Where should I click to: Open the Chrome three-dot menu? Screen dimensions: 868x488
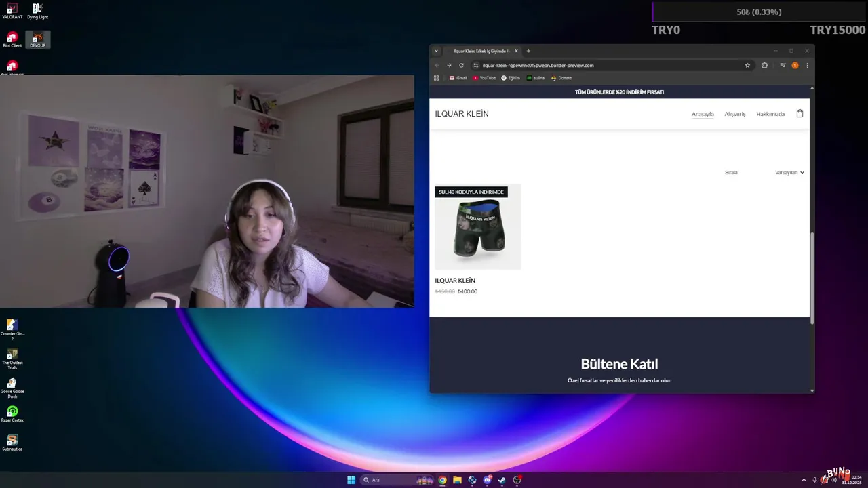807,66
